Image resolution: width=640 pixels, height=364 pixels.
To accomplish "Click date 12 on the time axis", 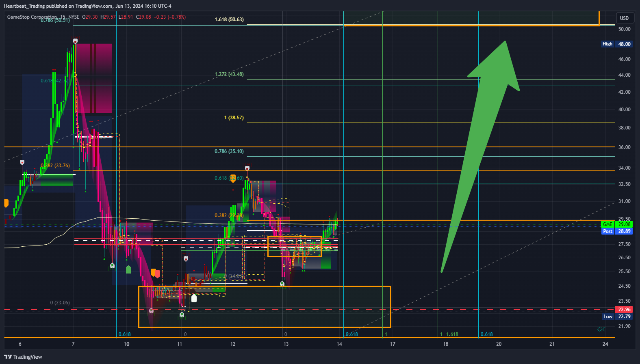I will pos(233,344).
